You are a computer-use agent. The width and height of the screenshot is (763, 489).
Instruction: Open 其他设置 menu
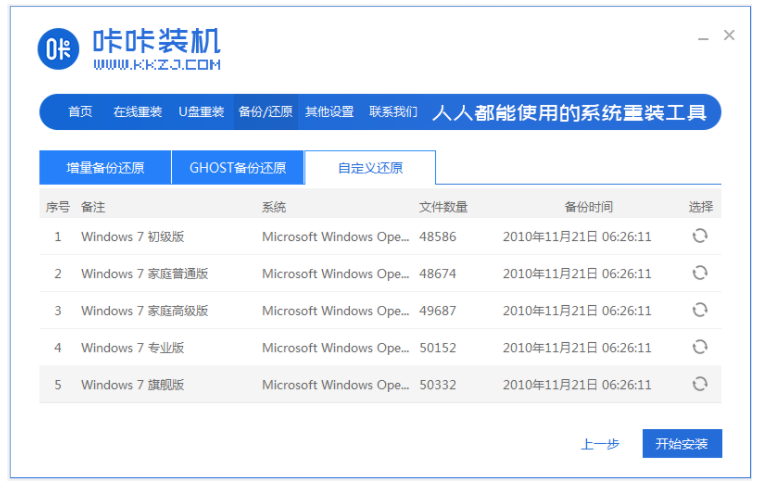(x=329, y=112)
